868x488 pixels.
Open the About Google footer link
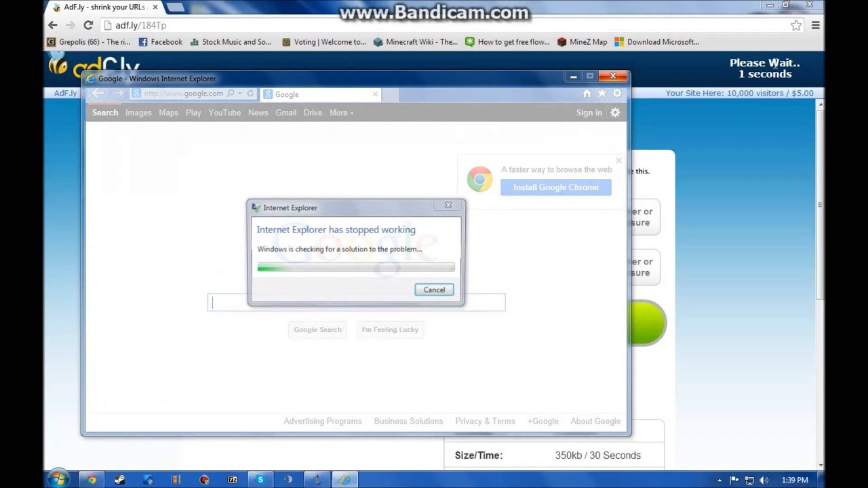[595, 421]
